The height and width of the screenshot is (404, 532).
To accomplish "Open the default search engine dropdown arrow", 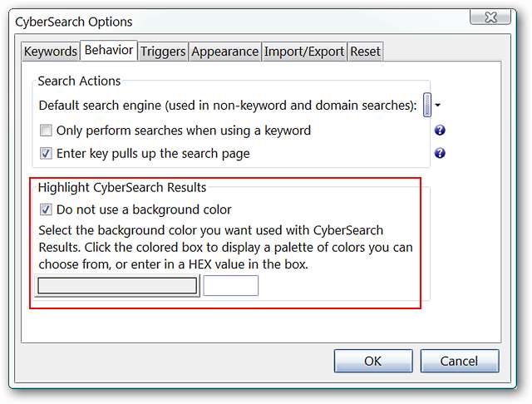I will coord(438,106).
